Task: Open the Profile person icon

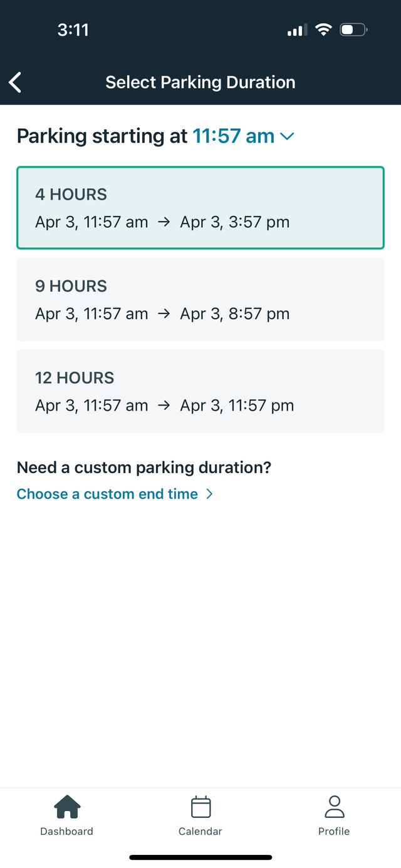Action: tap(334, 807)
